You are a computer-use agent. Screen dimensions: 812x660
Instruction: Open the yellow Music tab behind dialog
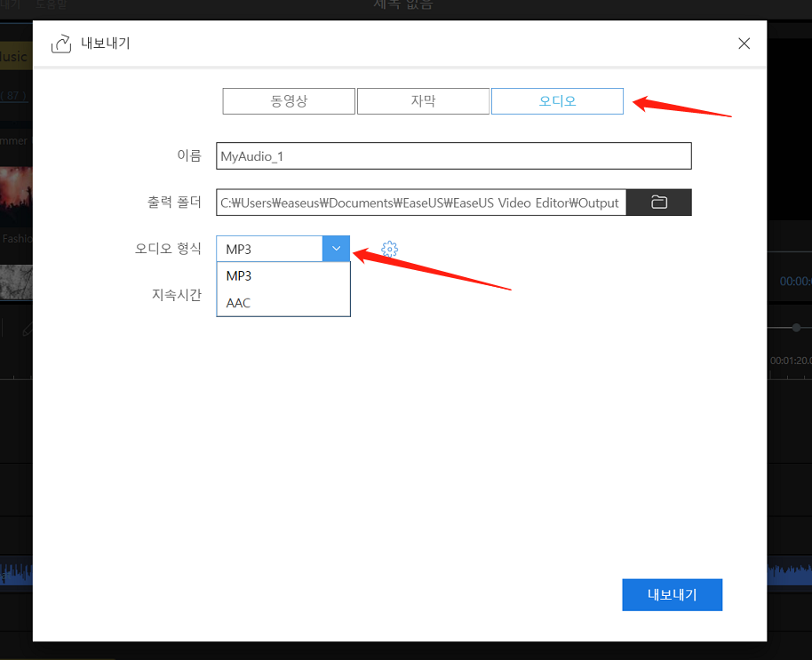[15, 57]
